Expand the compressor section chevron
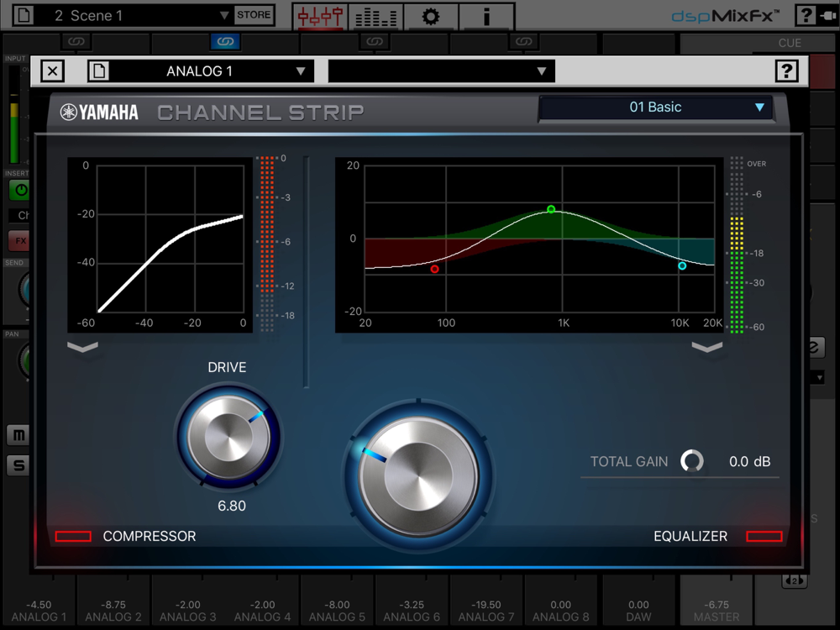The image size is (840, 630). [x=82, y=347]
